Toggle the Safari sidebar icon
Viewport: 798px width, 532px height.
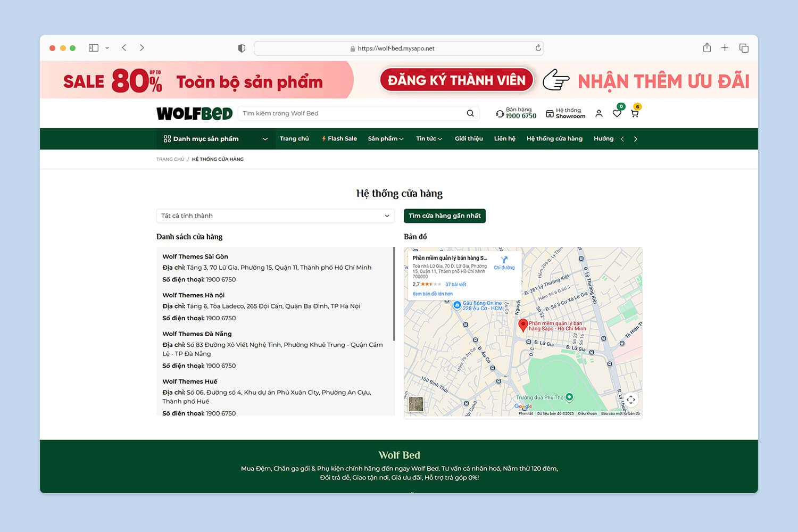94,48
